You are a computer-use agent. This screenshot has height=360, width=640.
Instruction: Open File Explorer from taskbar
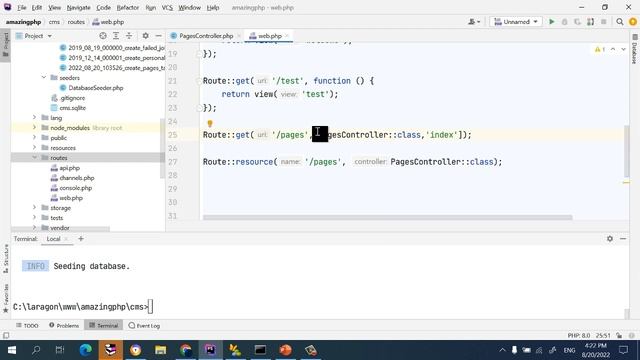[x=160, y=350]
